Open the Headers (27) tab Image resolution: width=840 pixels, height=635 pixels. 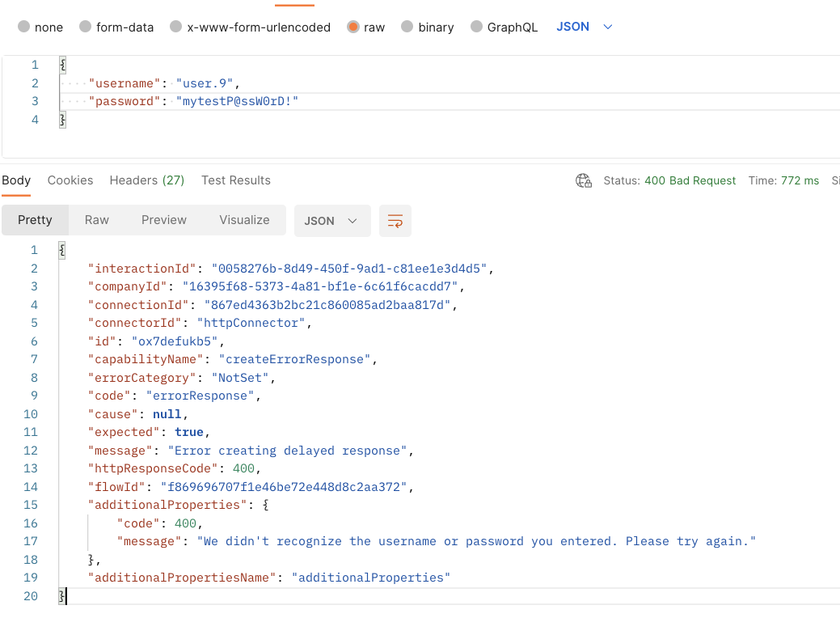pyautogui.click(x=147, y=180)
